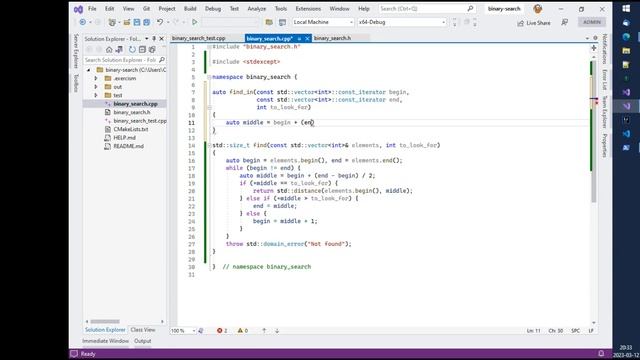Open the File menu
The image size is (640, 360).
92,8
